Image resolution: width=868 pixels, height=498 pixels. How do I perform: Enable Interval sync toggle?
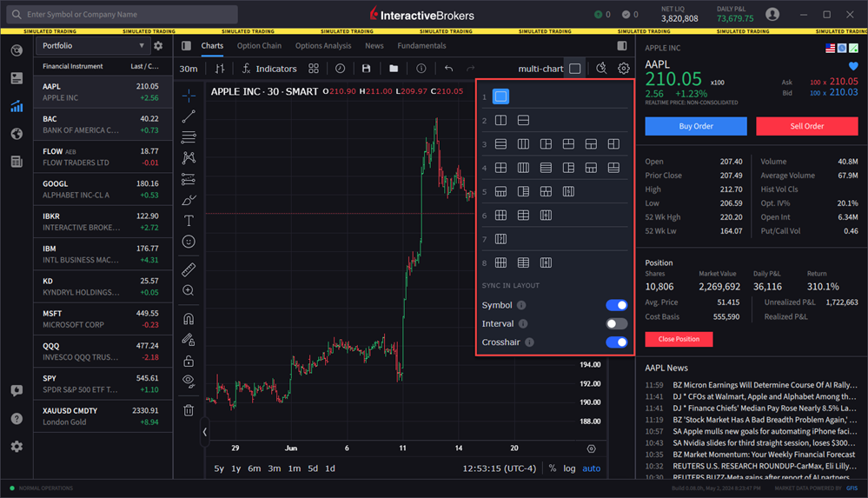(x=616, y=323)
